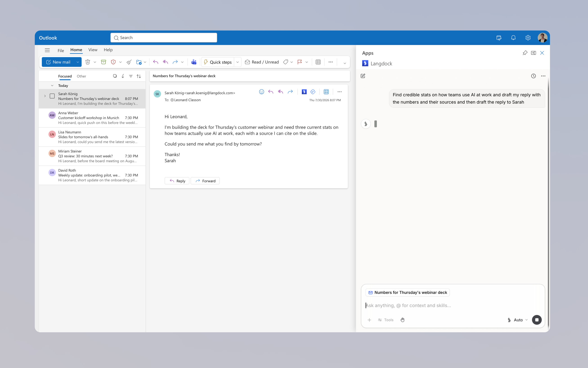Open notifications bell in header
588x368 pixels.
coord(514,38)
